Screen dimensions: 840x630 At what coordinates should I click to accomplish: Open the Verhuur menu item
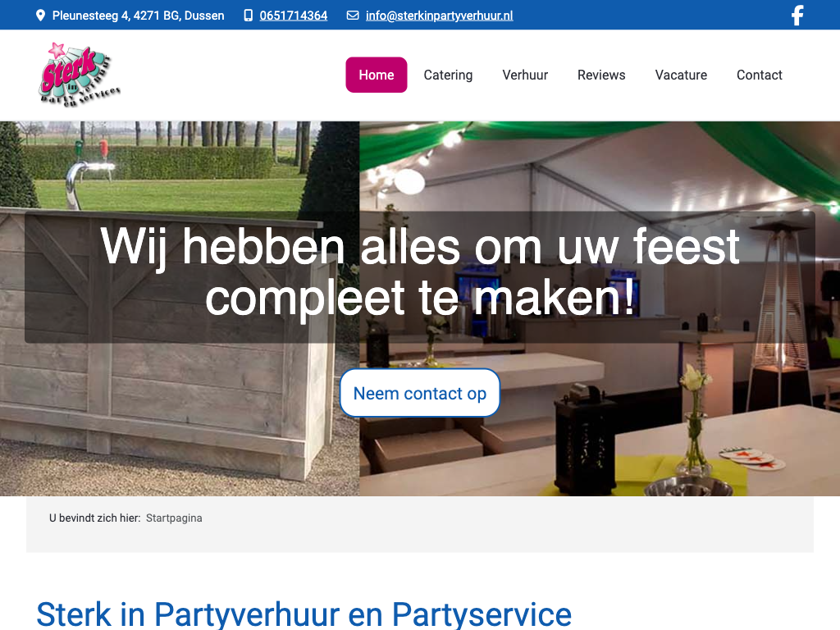tap(525, 75)
